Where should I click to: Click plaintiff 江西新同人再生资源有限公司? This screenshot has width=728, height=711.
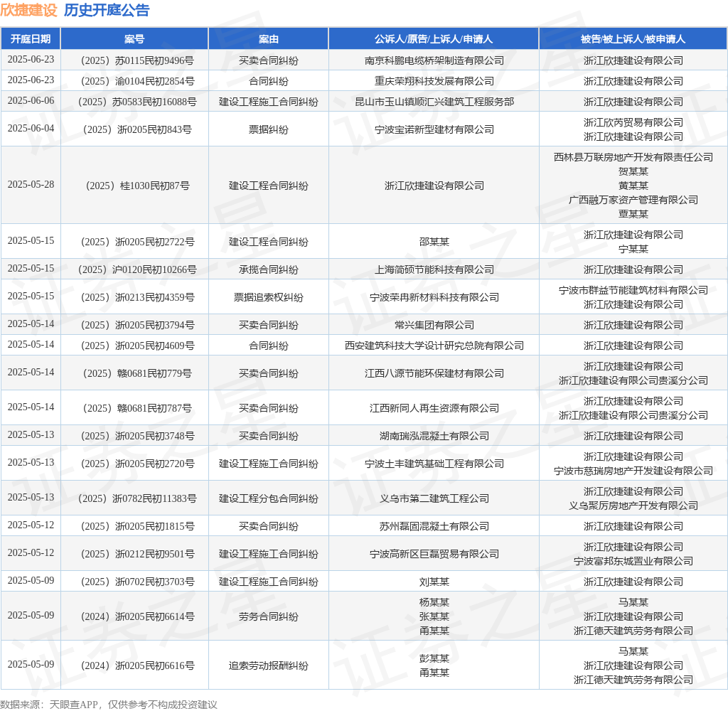click(x=434, y=408)
